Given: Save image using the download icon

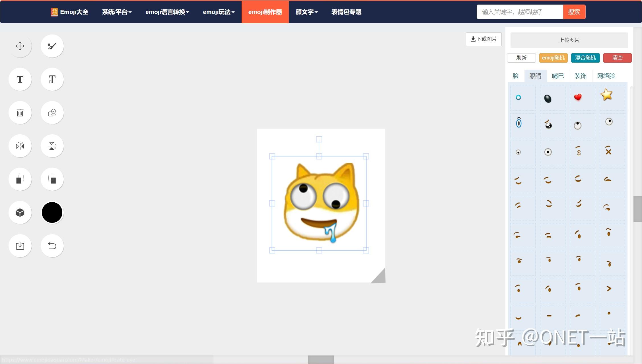Looking at the screenshot, I should pos(20,245).
